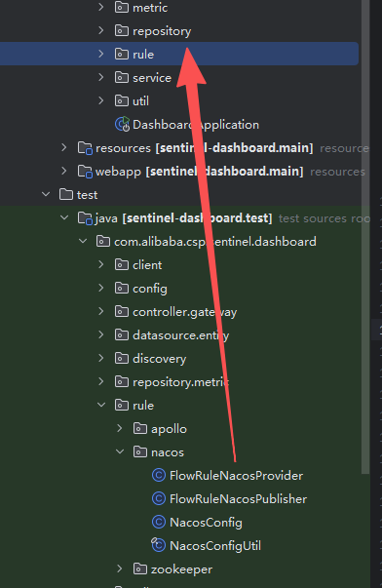Click the java test sources root icon
This screenshot has height=588, width=382.
pos(85,218)
